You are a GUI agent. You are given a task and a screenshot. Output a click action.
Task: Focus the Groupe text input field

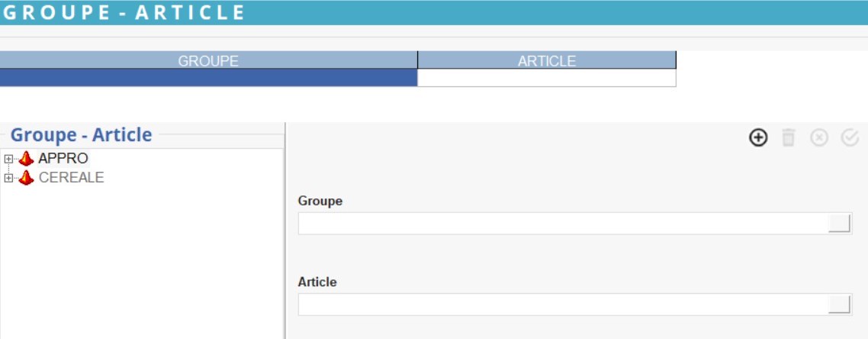562,224
